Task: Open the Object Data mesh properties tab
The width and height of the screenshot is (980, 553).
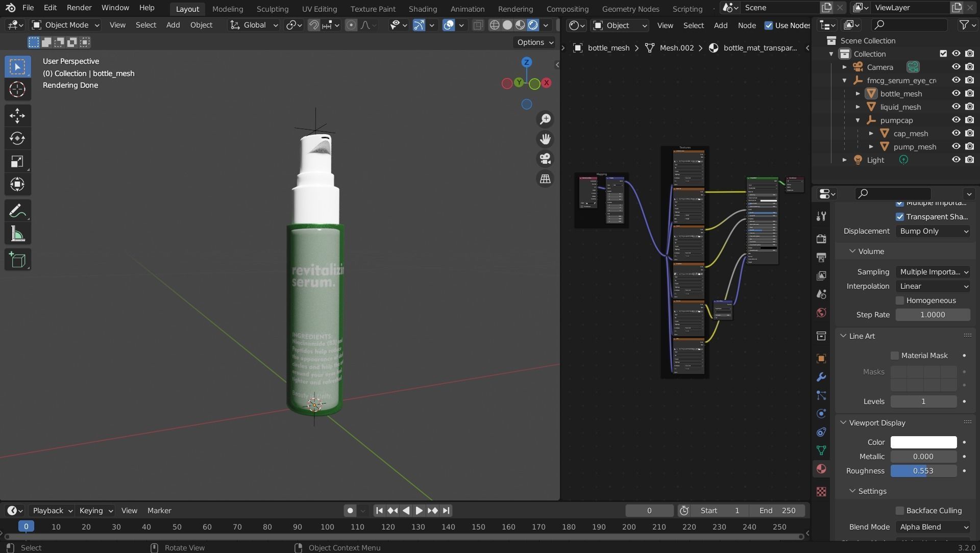Action: (x=821, y=450)
